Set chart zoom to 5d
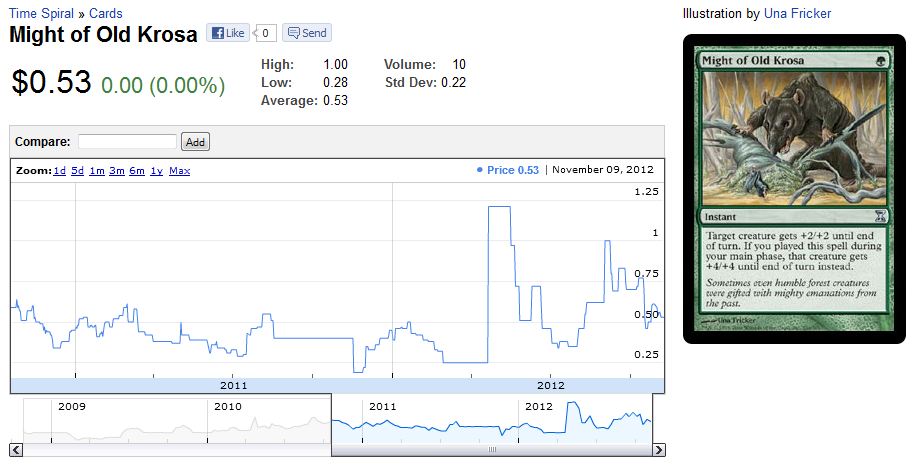The width and height of the screenshot is (917, 469). click(x=78, y=171)
